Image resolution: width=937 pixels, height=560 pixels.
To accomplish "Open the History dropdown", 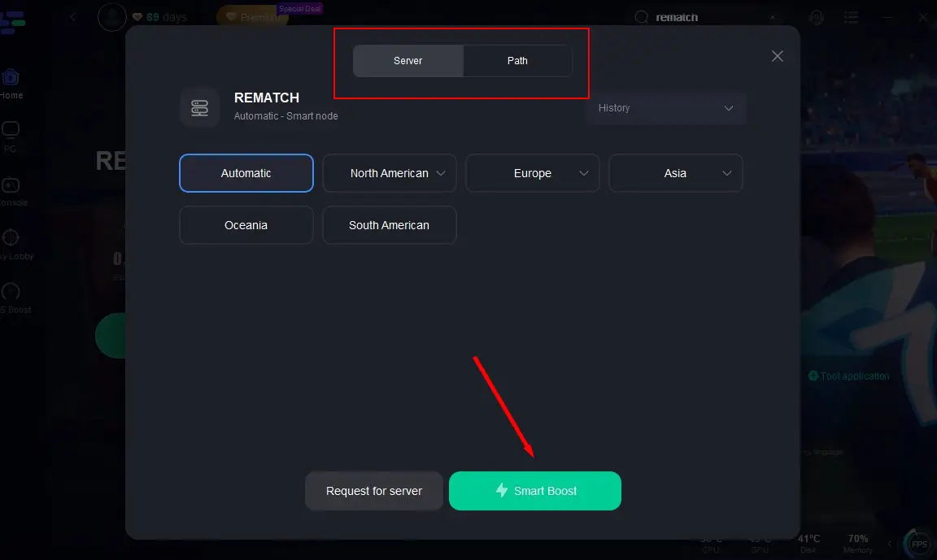I will (x=665, y=108).
